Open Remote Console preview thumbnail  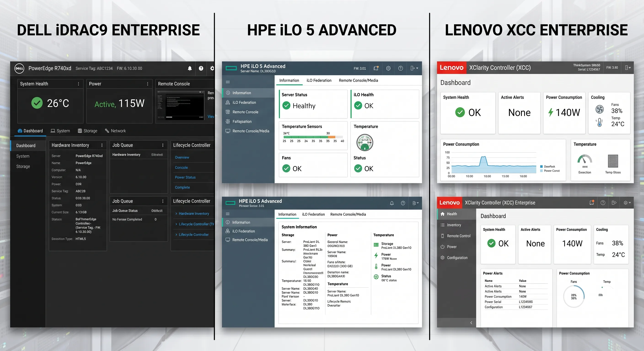tap(180, 105)
